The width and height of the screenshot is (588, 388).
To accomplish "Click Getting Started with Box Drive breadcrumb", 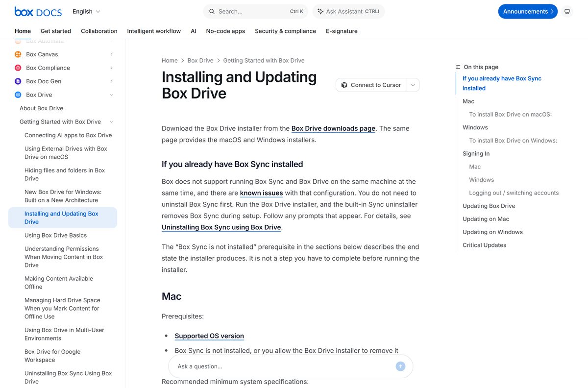I will [x=264, y=60].
